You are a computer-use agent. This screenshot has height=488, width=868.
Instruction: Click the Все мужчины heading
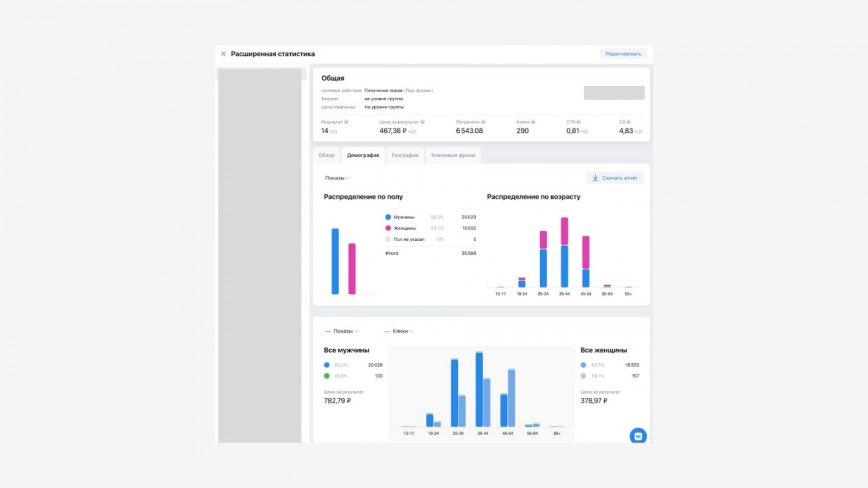pyautogui.click(x=347, y=350)
